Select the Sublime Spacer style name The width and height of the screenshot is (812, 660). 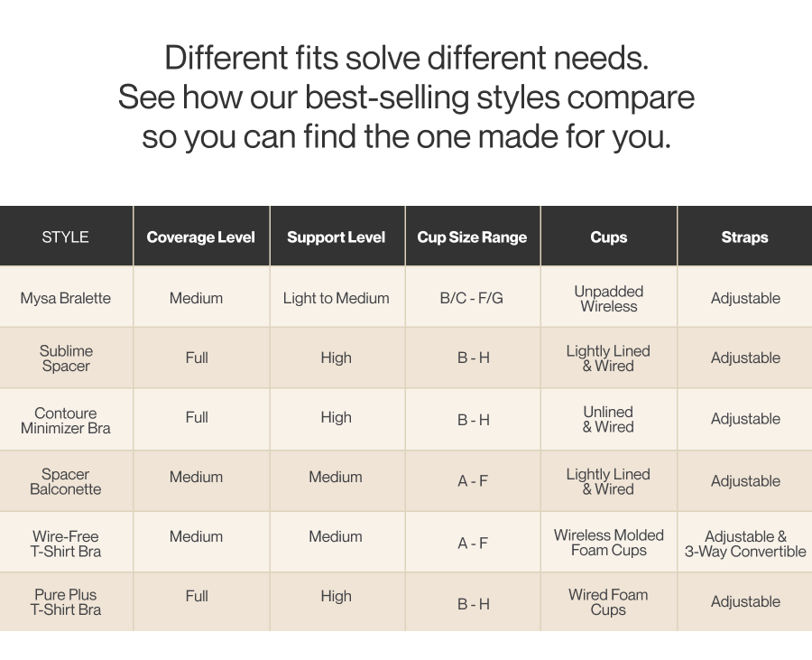coord(66,358)
